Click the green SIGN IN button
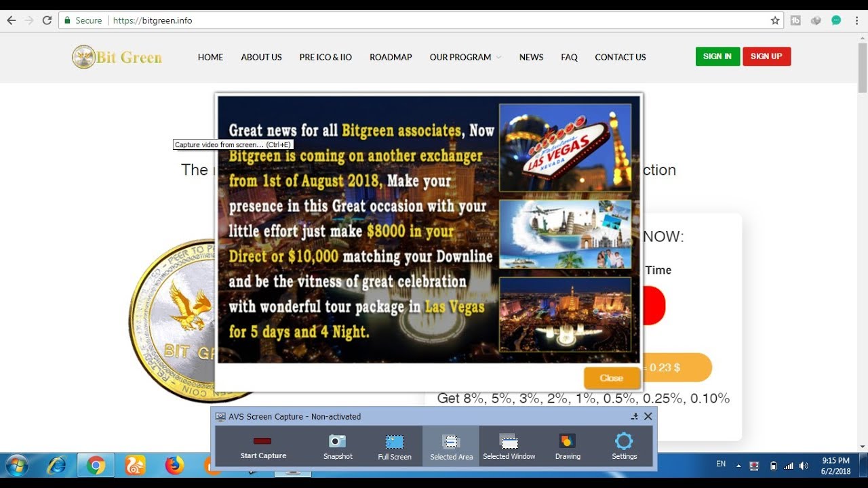 tap(717, 56)
